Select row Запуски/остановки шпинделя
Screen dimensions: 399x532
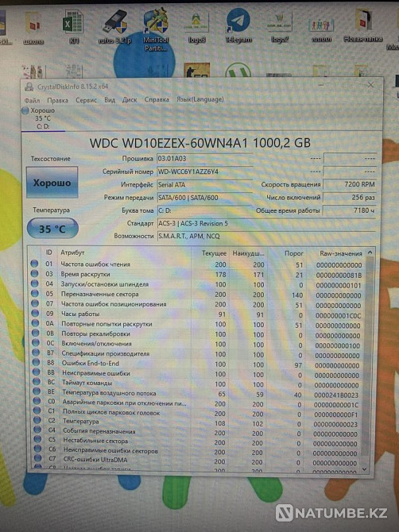197,284
